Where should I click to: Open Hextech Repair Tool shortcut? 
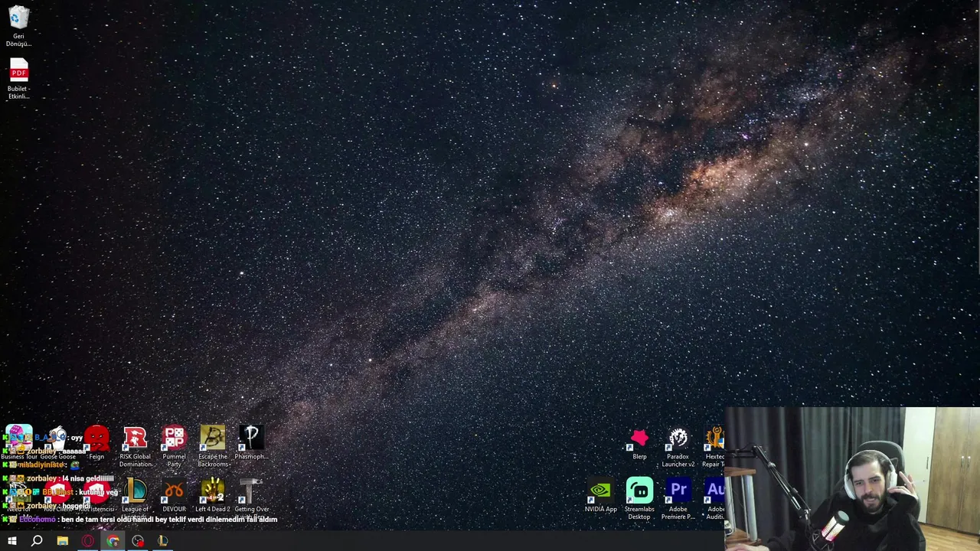[715, 447]
